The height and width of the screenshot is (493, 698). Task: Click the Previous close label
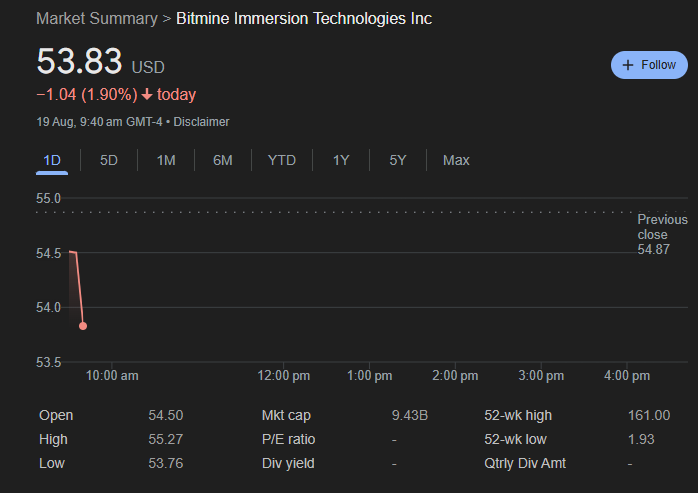coord(661,227)
